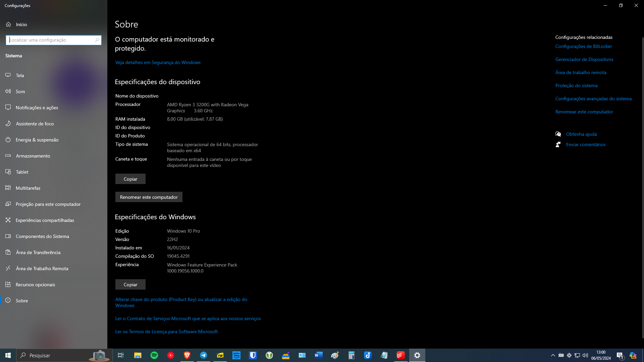This screenshot has height=362, width=644.
Task: Click Renomear este computador button
Action: (x=149, y=197)
